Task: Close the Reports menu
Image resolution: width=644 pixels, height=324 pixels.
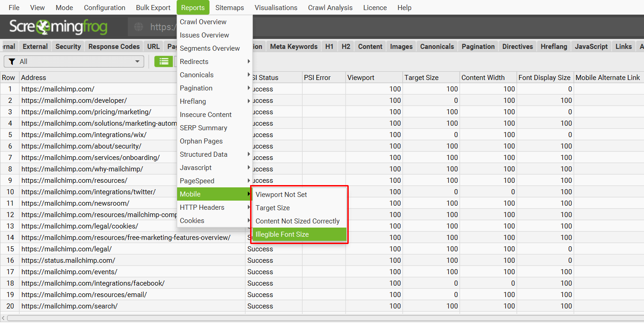Action: point(193,7)
